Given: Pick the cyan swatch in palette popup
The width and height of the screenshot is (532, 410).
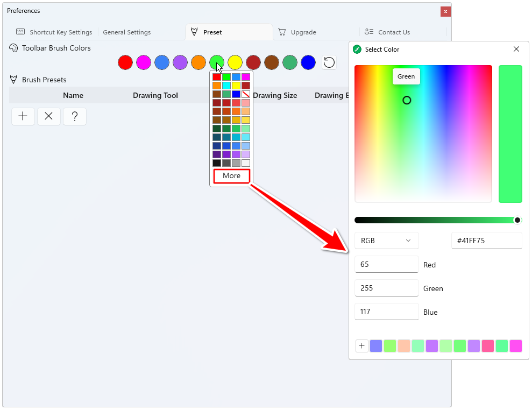Looking at the screenshot, I should 226,86.
